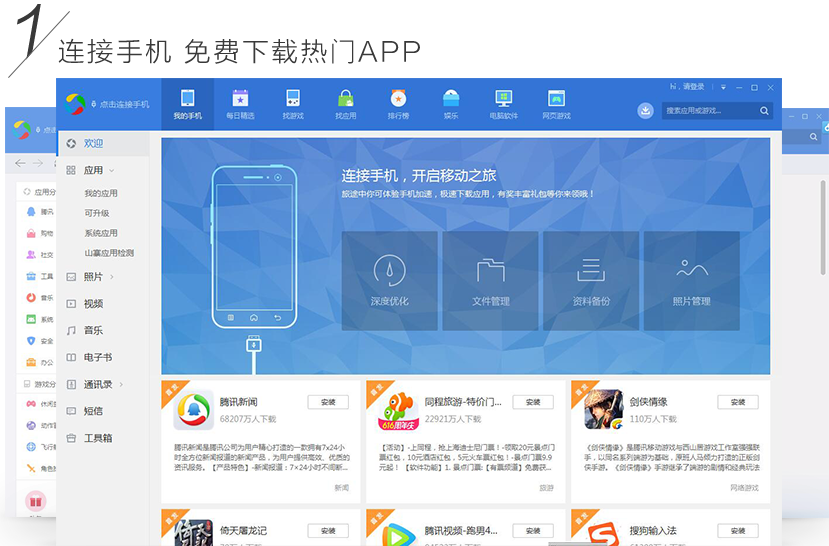Open the download manager icon
The image size is (829, 546).
click(645, 110)
